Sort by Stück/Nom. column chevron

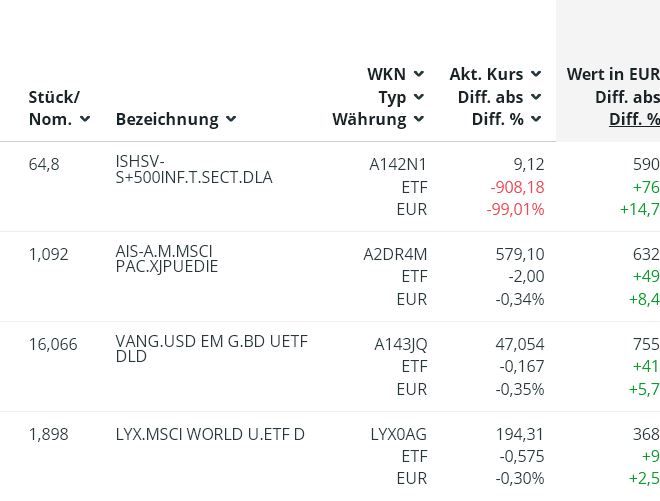point(85,119)
